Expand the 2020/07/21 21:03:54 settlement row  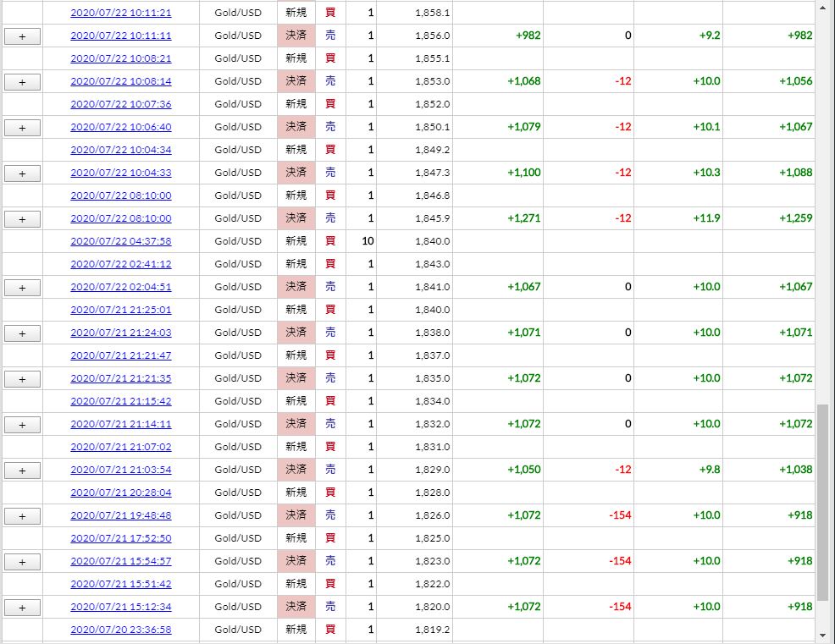tap(22, 471)
